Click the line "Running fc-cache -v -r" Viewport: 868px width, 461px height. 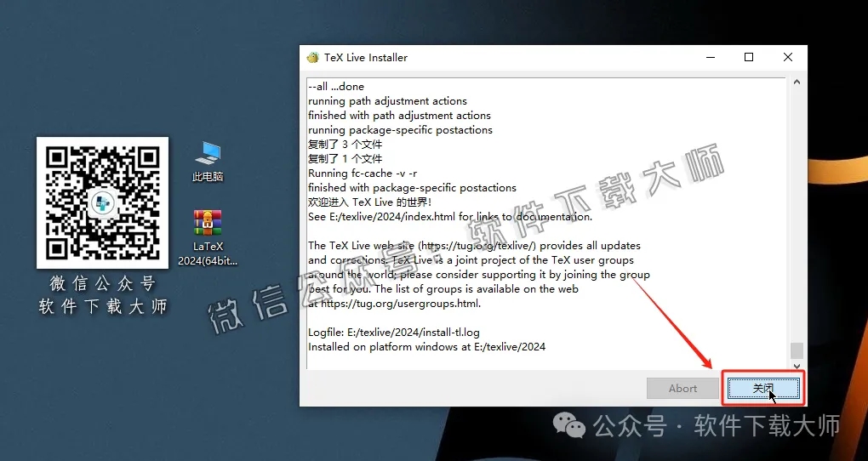click(x=363, y=174)
